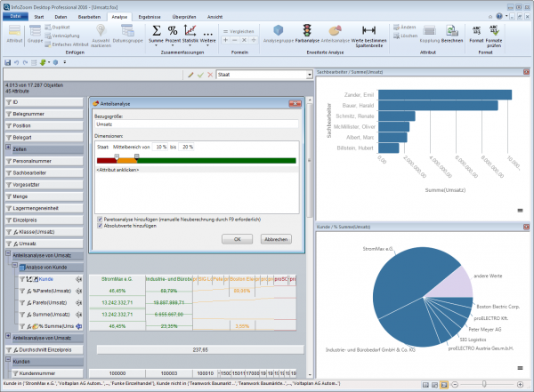Open the Datei menu
The width and height of the screenshot is (534, 392).
[15, 16]
